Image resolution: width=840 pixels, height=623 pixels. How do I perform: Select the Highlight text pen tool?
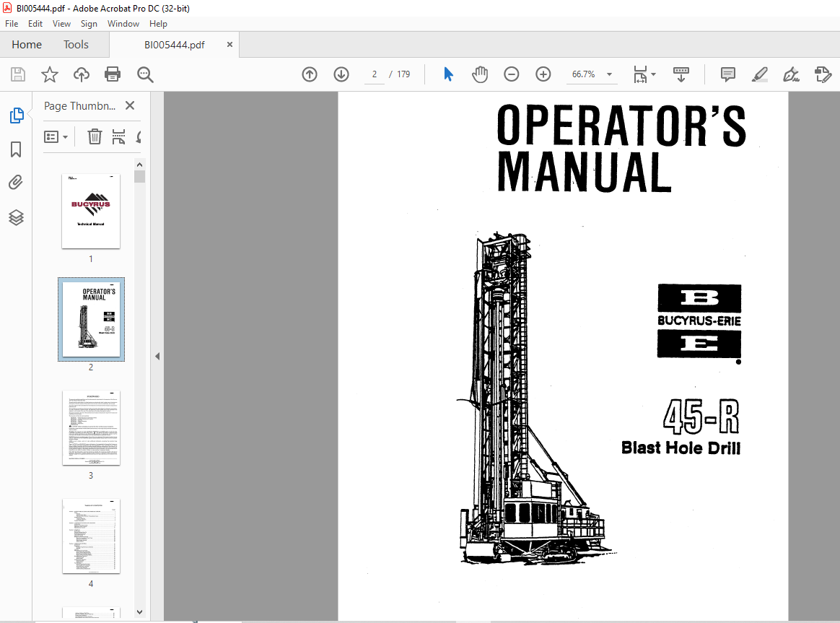coord(760,74)
